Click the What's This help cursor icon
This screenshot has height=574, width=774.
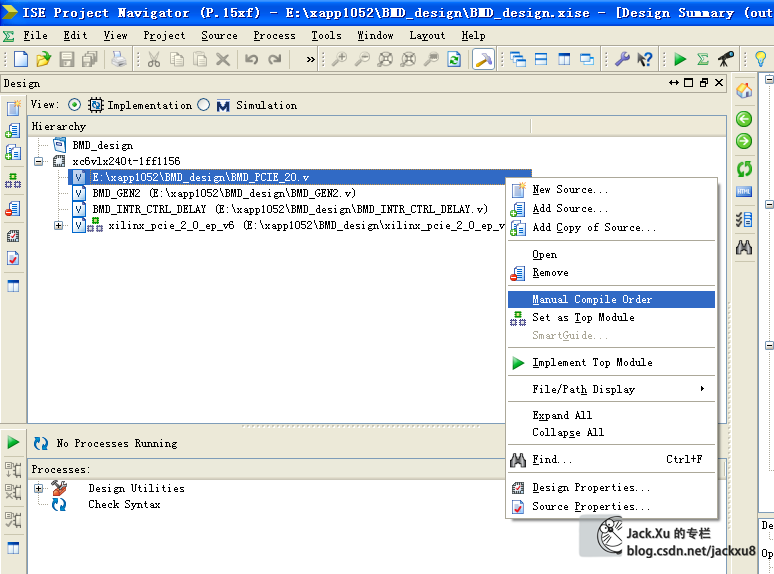click(x=645, y=59)
